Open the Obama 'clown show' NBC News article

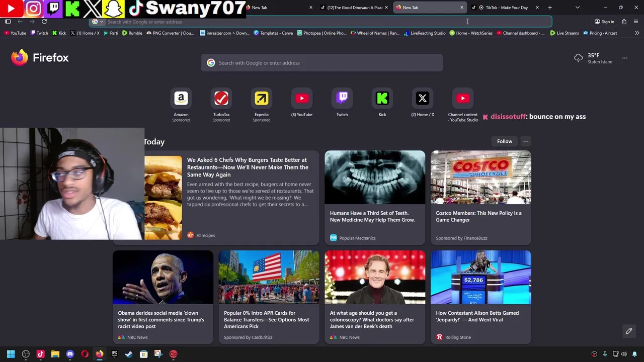[x=163, y=297]
